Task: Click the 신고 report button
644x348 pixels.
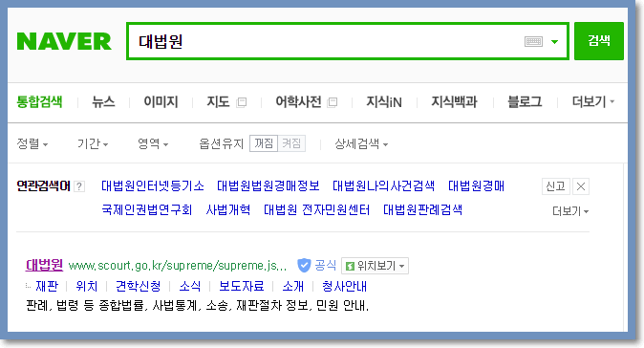Action: pyautogui.click(x=556, y=186)
